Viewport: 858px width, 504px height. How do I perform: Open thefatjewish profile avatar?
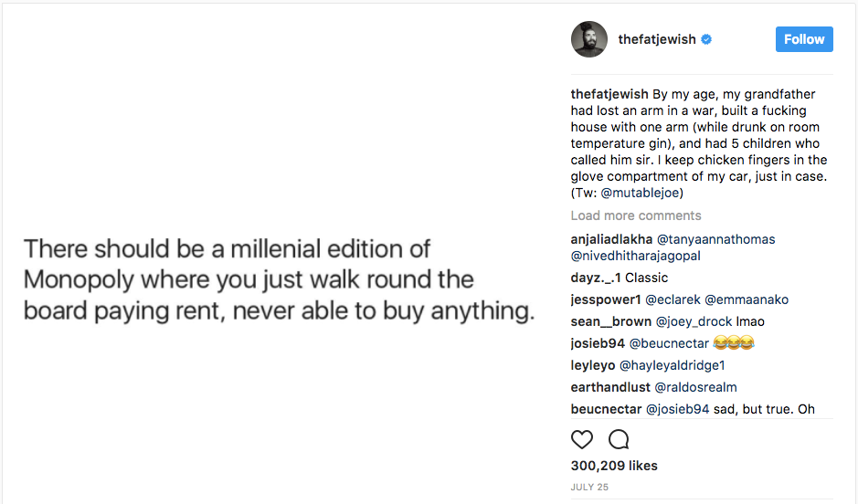click(589, 39)
